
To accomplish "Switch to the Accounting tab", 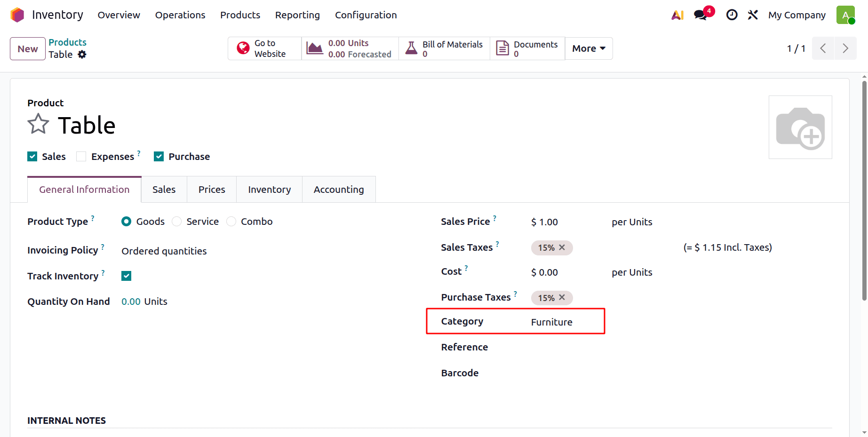I will pos(339,190).
